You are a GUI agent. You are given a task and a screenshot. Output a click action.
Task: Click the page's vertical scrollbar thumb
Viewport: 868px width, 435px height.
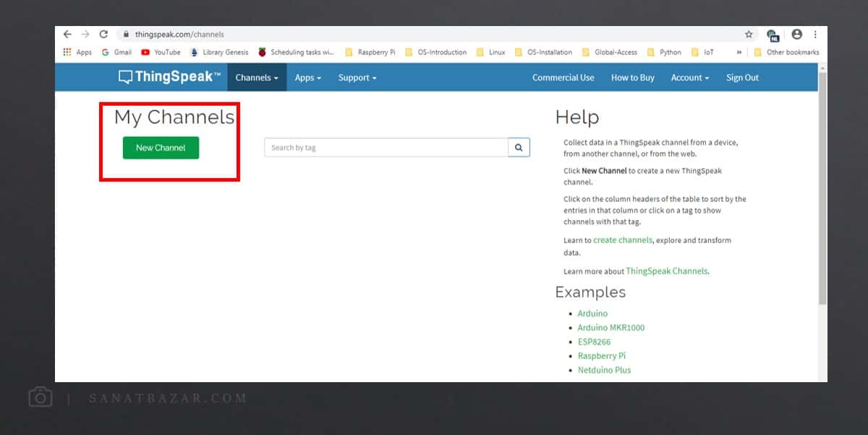pos(822,188)
